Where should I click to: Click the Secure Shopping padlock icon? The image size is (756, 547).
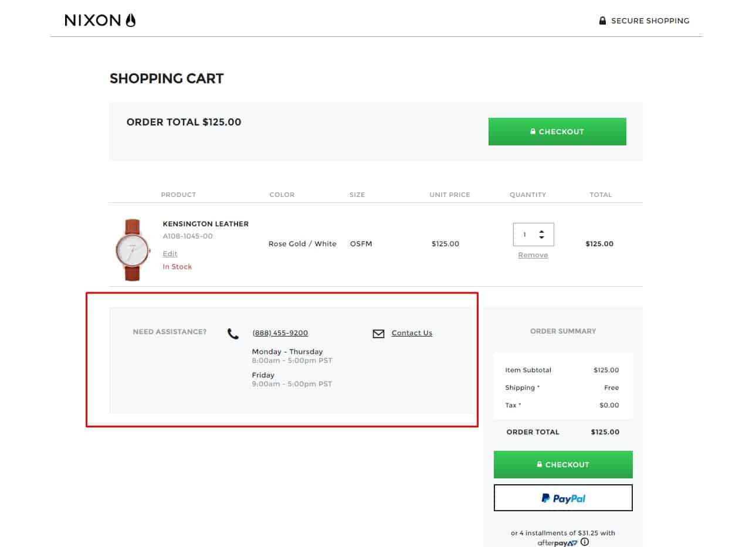(602, 21)
